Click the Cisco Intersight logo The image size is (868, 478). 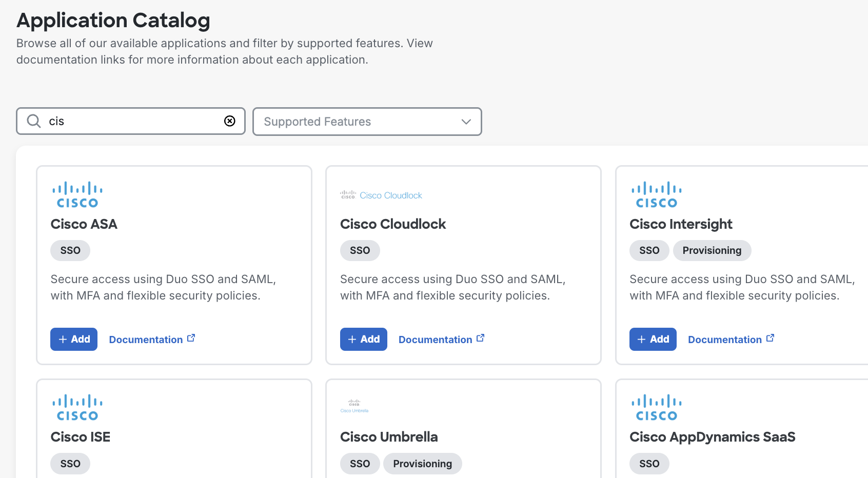point(656,194)
